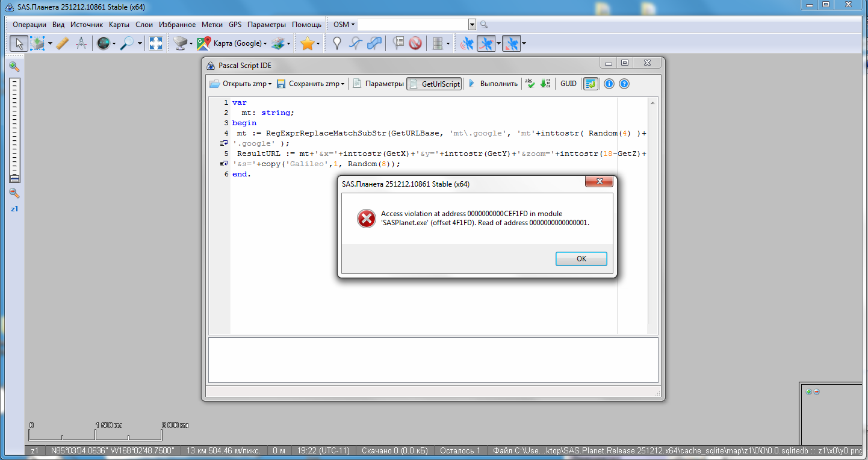The width and height of the screenshot is (868, 460).
Task: Click the zoom in magnifier on the left
Action: (14, 67)
